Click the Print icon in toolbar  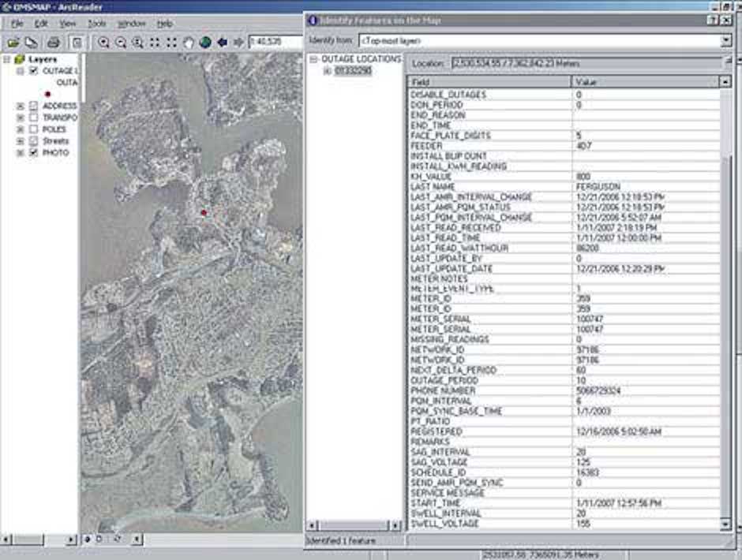point(53,43)
